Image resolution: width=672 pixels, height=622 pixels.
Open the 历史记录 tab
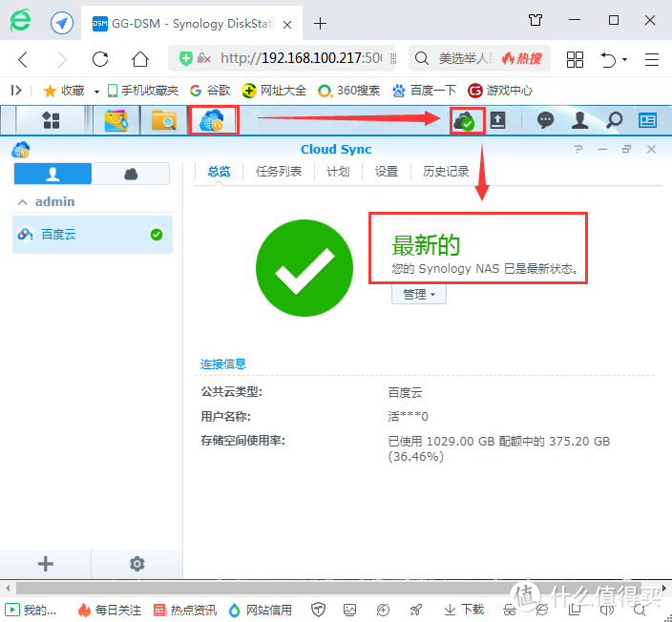pyautogui.click(x=446, y=172)
